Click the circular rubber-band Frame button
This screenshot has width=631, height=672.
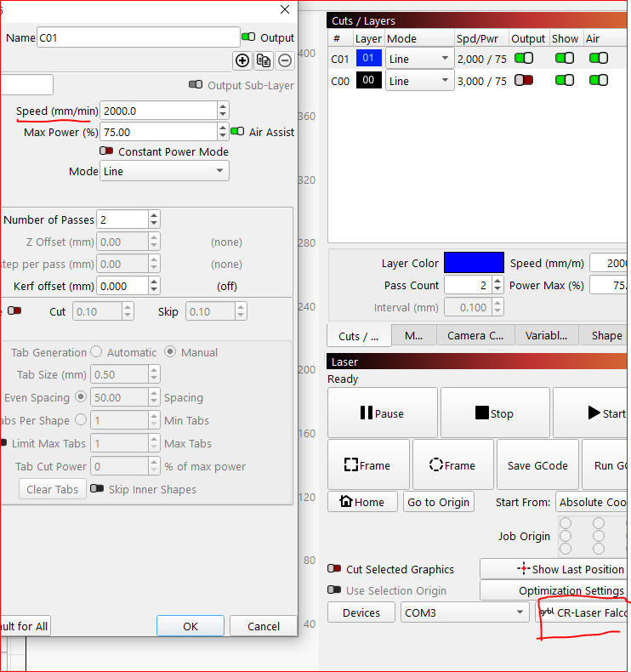[452, 465]
